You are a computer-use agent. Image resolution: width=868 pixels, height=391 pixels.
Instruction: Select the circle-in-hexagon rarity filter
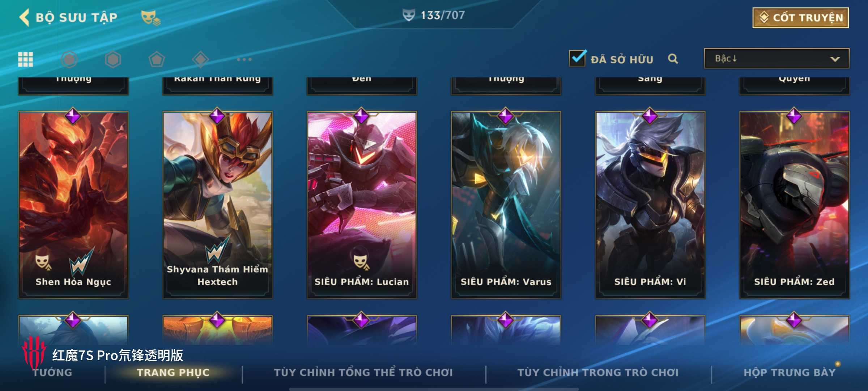[69, 59]
